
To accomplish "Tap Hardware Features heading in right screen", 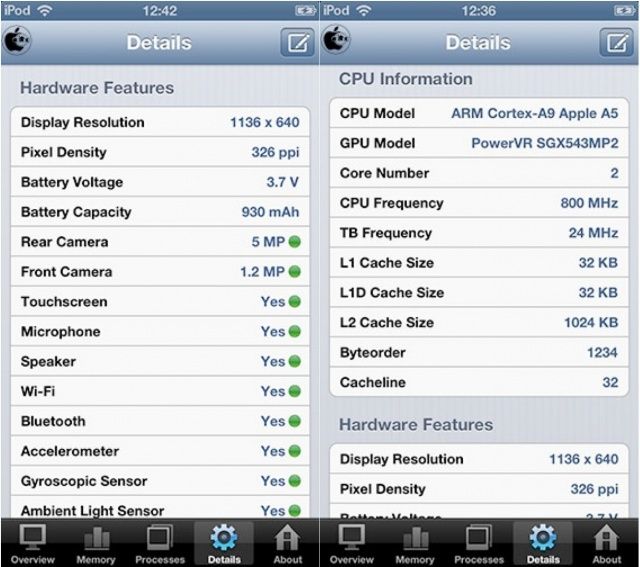I will click(x=416, y=425).
